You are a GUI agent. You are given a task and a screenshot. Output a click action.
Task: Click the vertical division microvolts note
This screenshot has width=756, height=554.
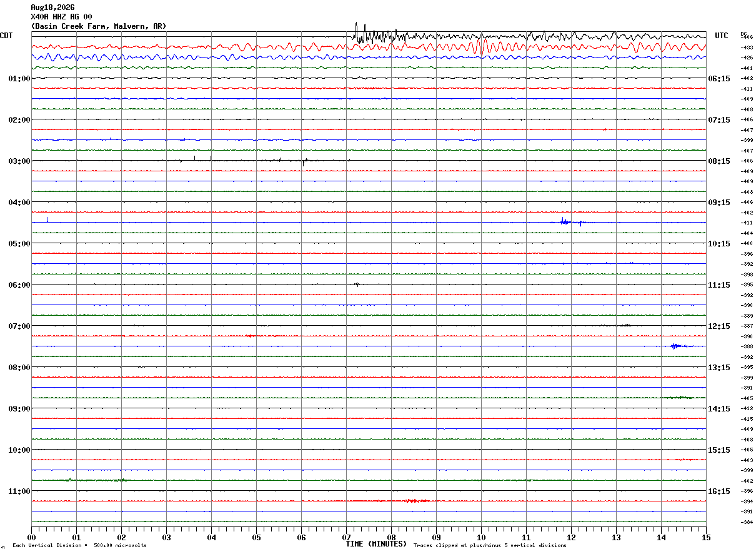point(79,546)
